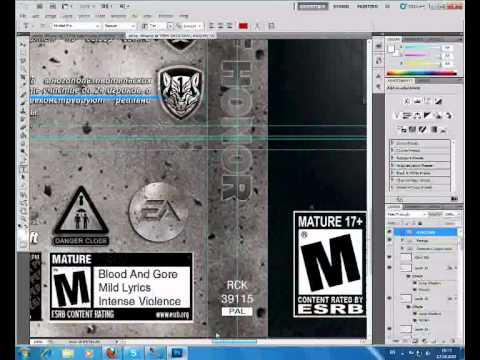Toggle visibility of the first group under highlighted layer
Viewport: 480px width, 360px height.
point(389,240)
